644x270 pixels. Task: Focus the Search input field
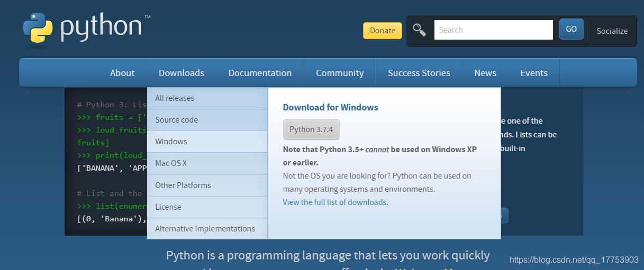click(494, 30)
